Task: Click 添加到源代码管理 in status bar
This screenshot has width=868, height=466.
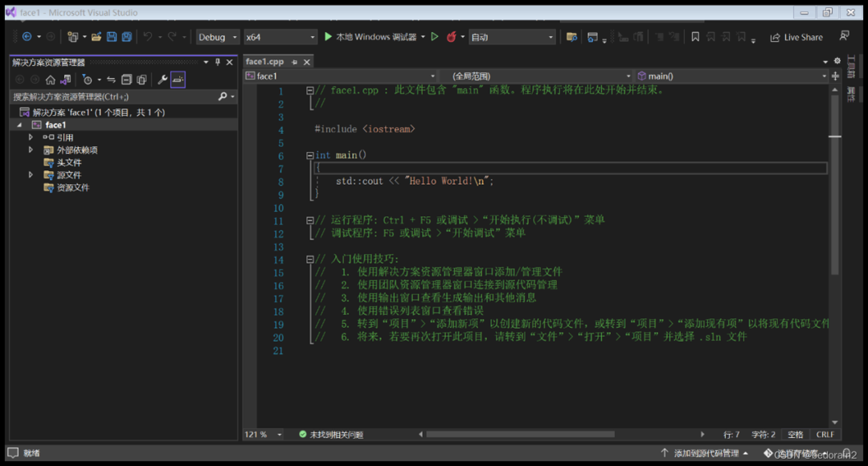Action: pyautogui.click(x=706, y=452)
